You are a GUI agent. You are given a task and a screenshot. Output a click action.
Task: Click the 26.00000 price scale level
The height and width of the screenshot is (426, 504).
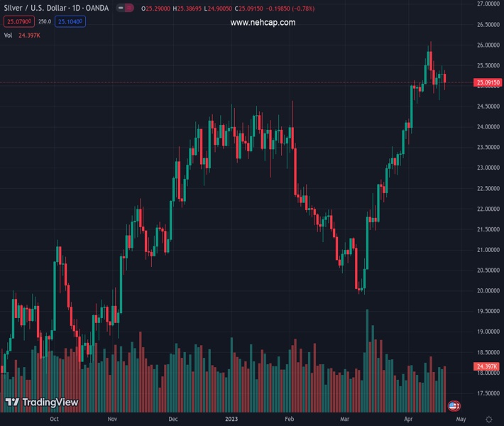coord(488,45)
